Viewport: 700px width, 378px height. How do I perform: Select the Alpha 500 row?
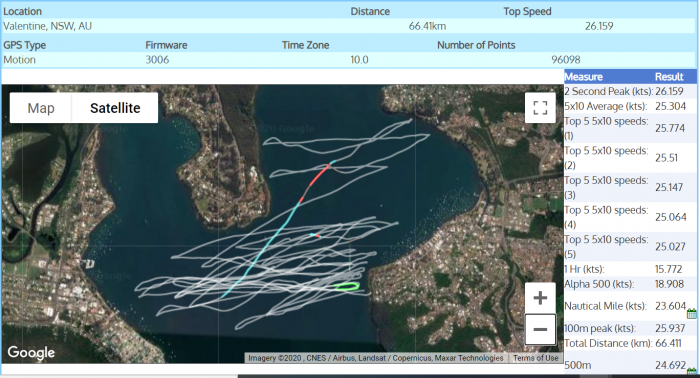(x=630, y=284)
